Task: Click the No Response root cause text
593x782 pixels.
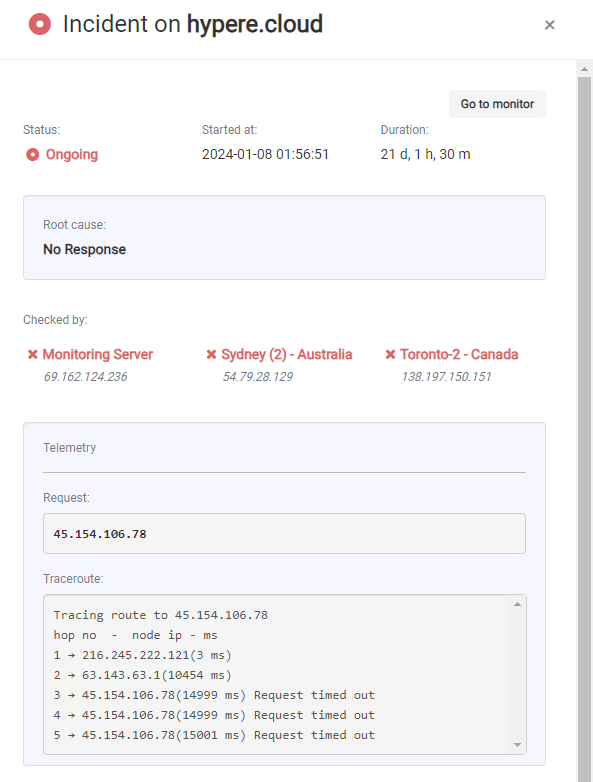Action: [x=84, y=249]
